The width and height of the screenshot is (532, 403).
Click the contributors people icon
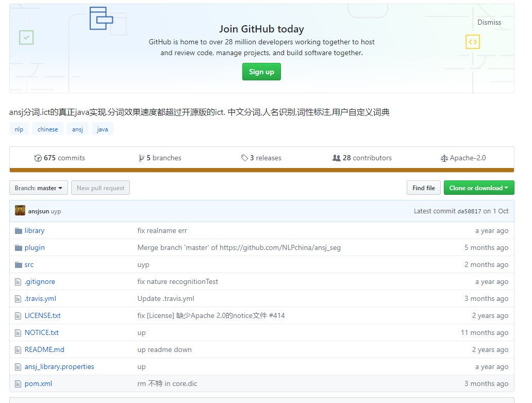pyautogui.click(x=336, y=158)
